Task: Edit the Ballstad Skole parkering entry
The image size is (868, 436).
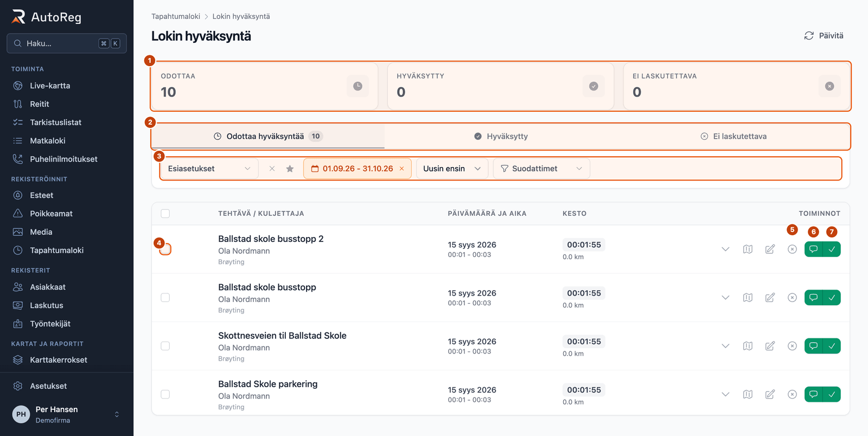Action: click(x=770, y=394)
